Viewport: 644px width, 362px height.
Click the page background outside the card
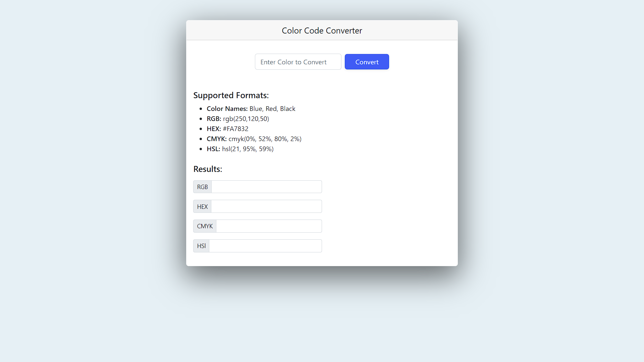click(101, 168)
